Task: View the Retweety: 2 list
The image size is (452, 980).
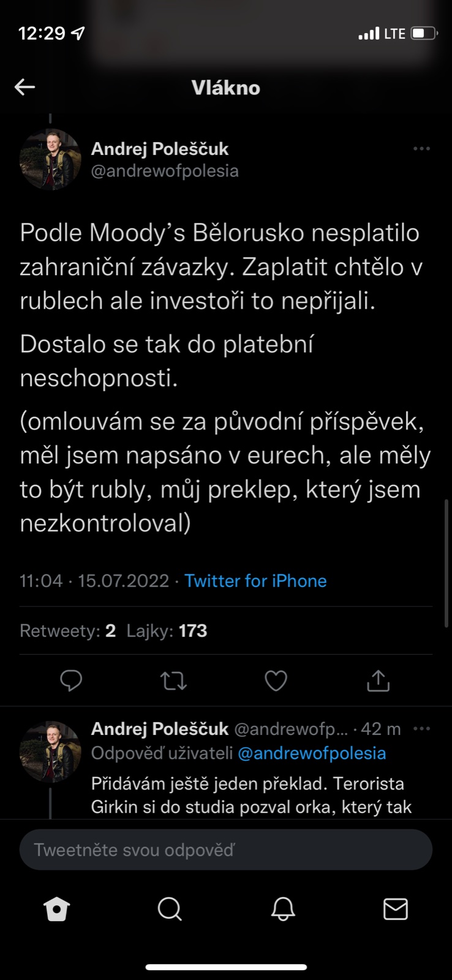Action: (x=67, y=631)
